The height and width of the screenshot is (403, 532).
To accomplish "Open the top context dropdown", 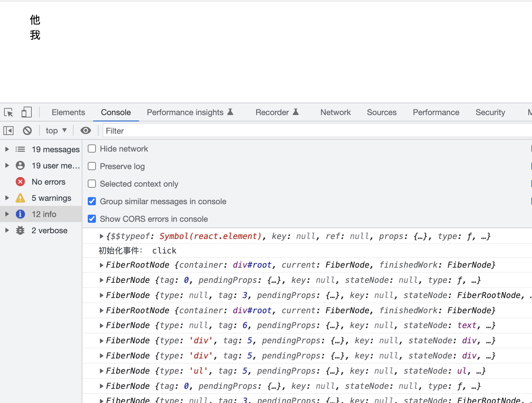I will coord(56,131).
